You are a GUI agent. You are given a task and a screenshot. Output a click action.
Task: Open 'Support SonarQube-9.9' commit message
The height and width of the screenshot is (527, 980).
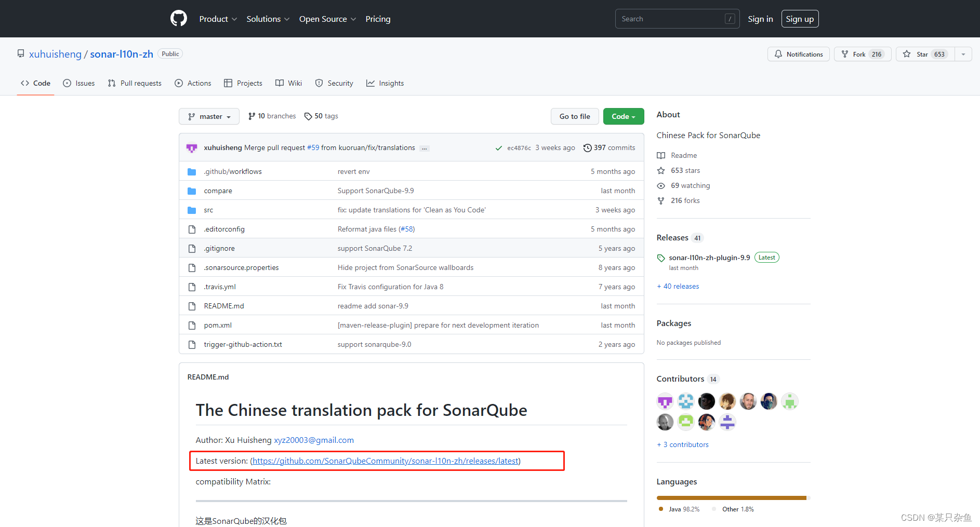(x=376, y=191)
